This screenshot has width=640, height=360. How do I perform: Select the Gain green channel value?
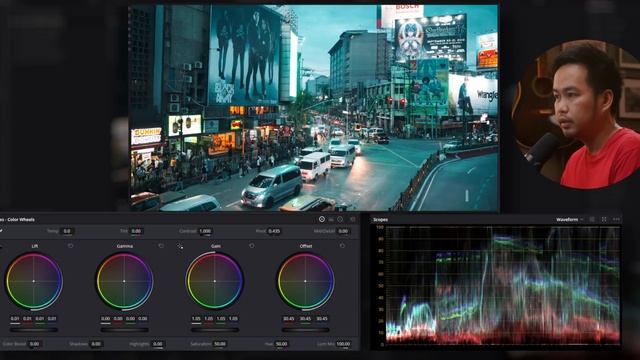pos(221,319)
